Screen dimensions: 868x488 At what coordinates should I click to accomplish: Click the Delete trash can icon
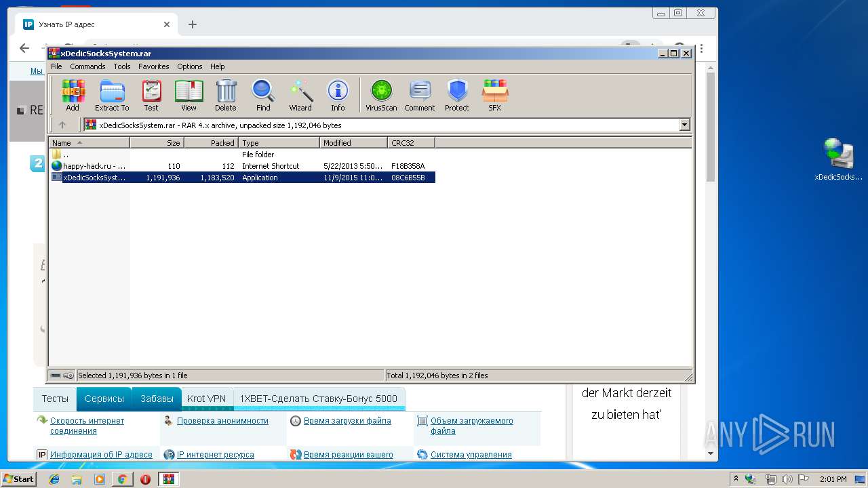pyautogui.click(x=226, y=95)
